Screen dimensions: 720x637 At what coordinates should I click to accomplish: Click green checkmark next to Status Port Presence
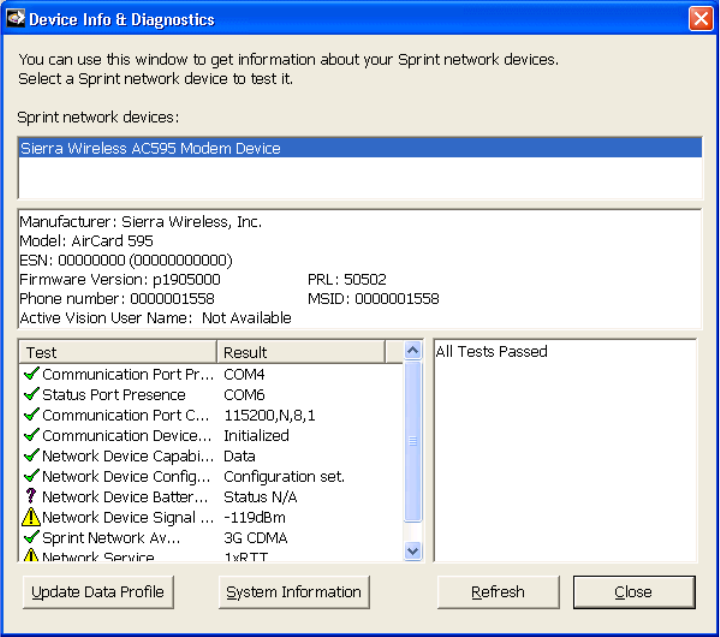[31, 395]
